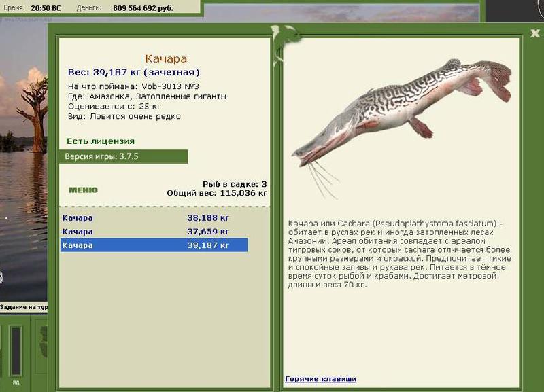The width and height of the screenshot is (544, 392).
Task: Click the money amount 809 564 692 руб.
Action: pos(143,8)
